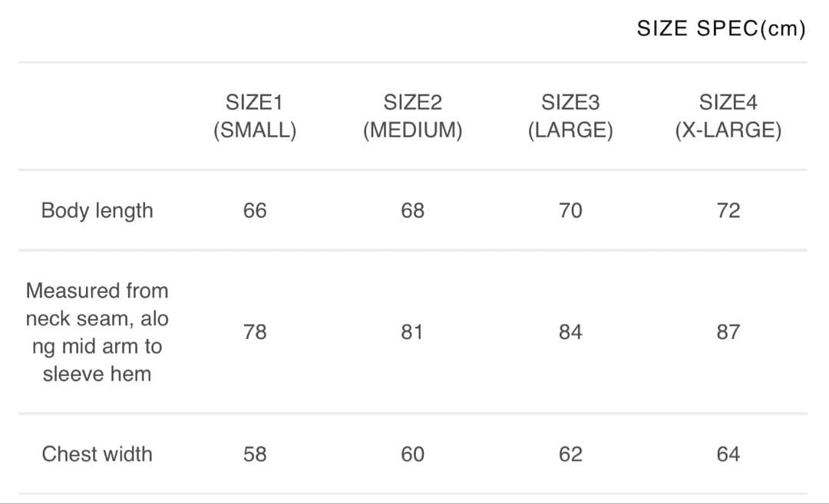The height and width of the screenshot is (504, 829).
Task: Click body length value 70 for Large
Action: (570, 210)
